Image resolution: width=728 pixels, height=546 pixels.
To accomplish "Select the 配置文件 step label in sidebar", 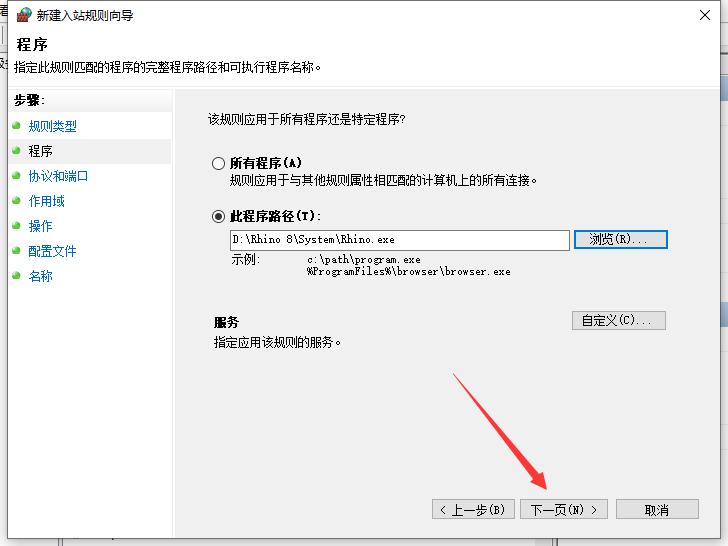I will point(52,251).
